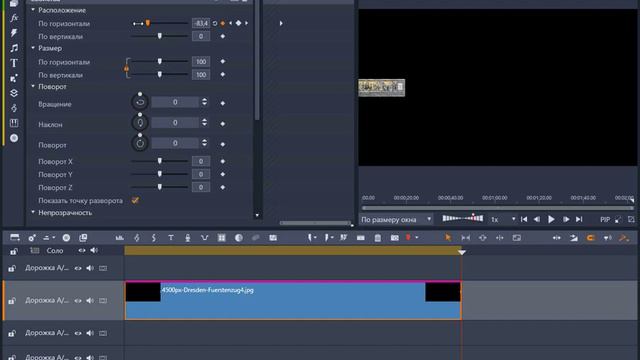This screenshot has width=640, height=360.
Task: Open the audio mixer bars icon
Action: 120,238
